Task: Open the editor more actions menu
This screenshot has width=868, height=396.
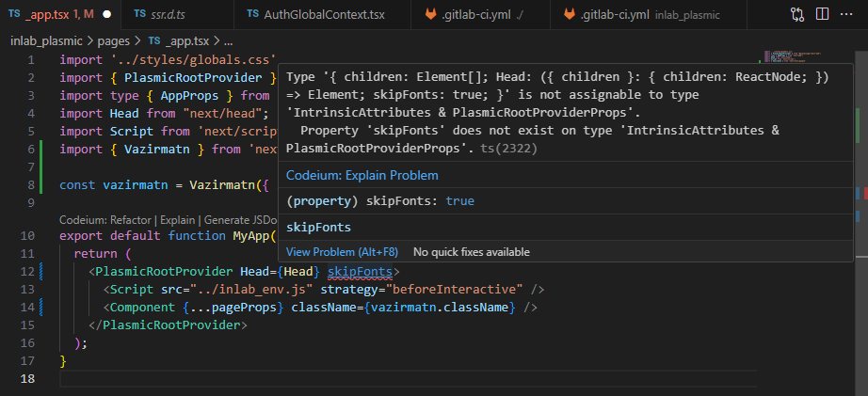Action: pyautogui.click(x=848, y=15)
